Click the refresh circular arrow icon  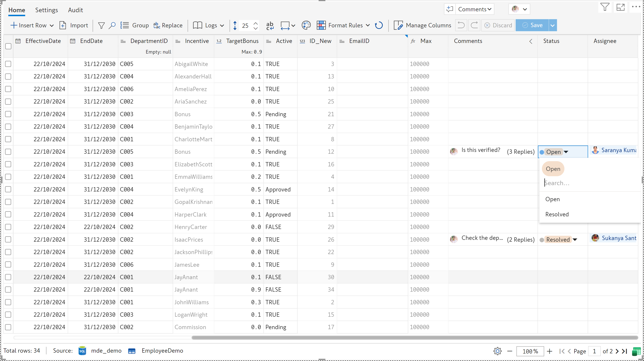(x=379, y=25)
